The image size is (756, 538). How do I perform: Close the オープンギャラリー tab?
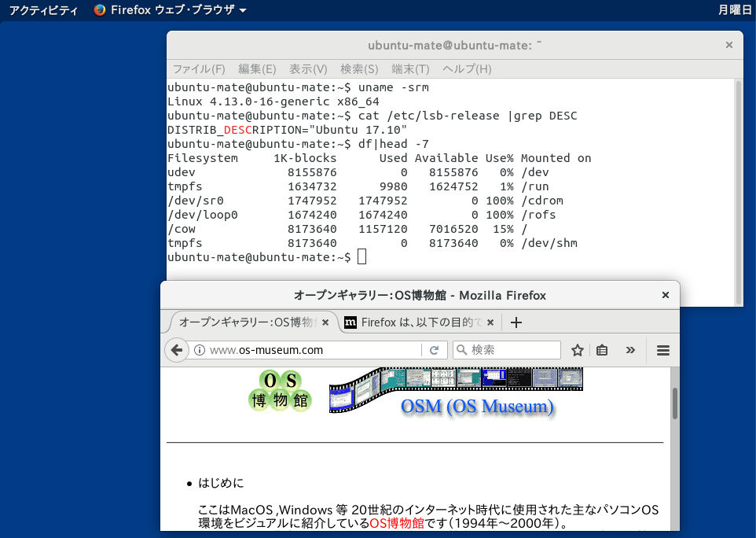pos(325,322)
